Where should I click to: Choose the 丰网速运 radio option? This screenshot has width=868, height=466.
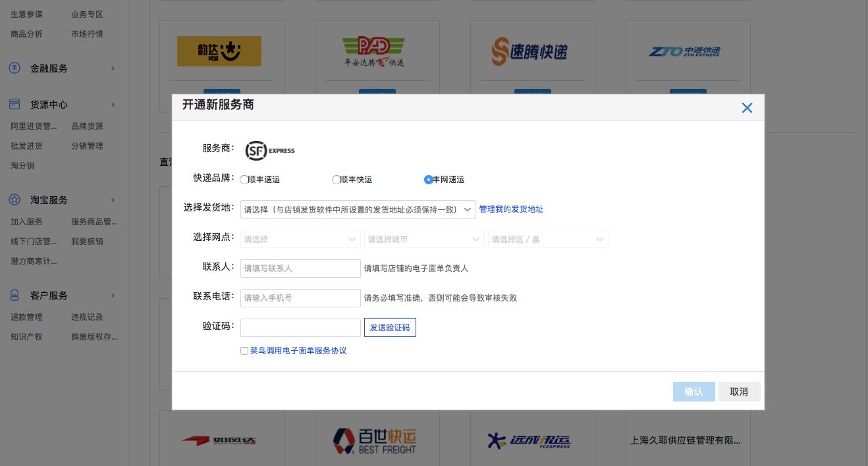(429, 180)
